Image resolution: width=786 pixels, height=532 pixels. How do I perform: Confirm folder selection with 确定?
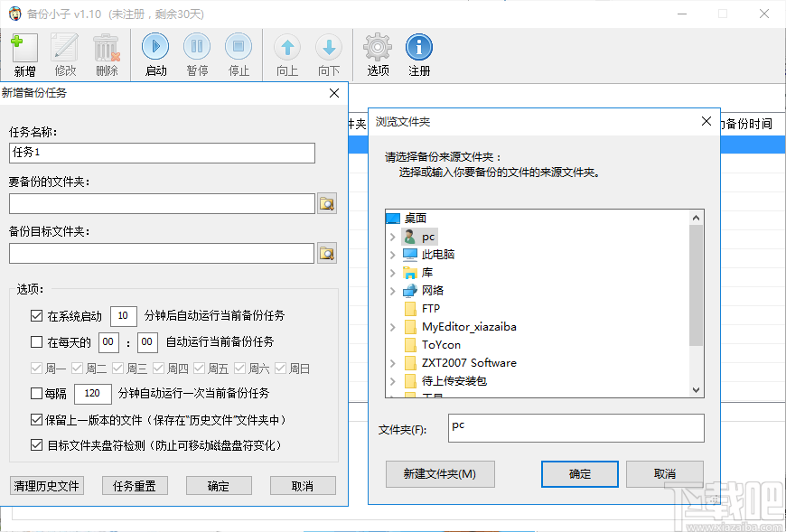click(580, 474)
